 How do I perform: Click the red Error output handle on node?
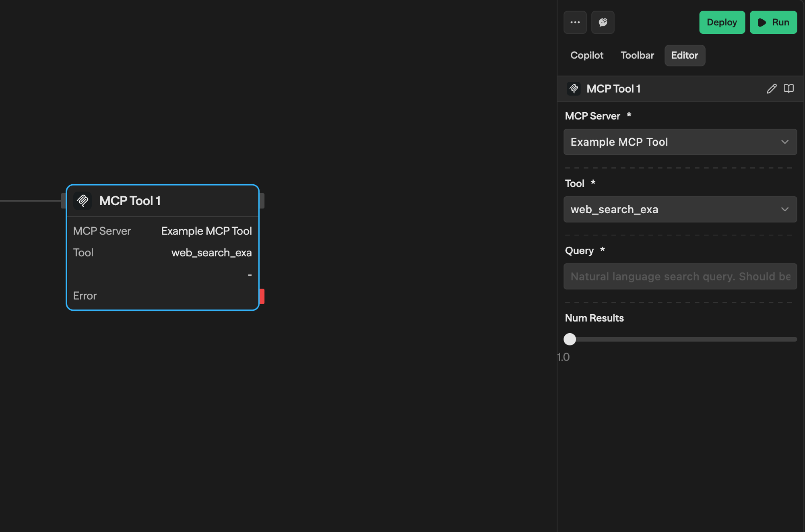click(262, 297)
